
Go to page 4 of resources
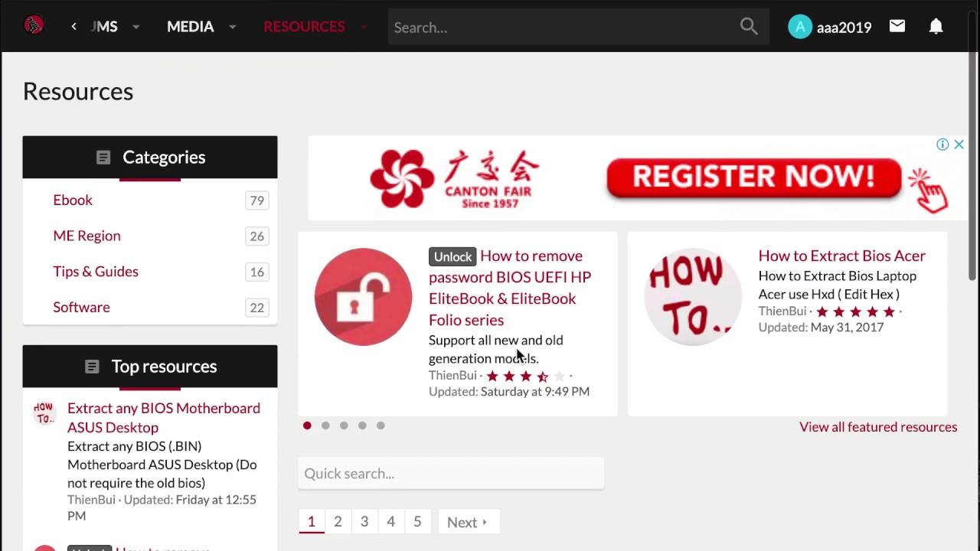[x=390, y=522]
